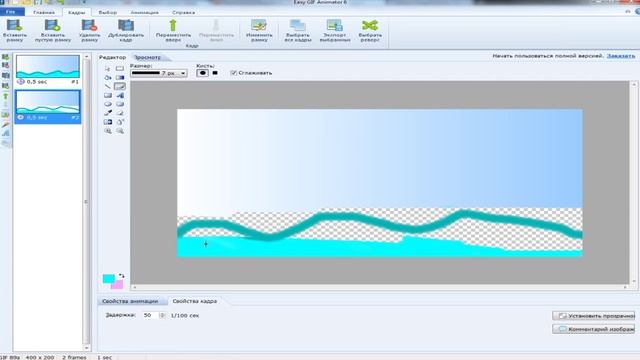Screen dimensions: 640x360
Task: Select the paint bucket fill tool
Action: coord(108,78)
